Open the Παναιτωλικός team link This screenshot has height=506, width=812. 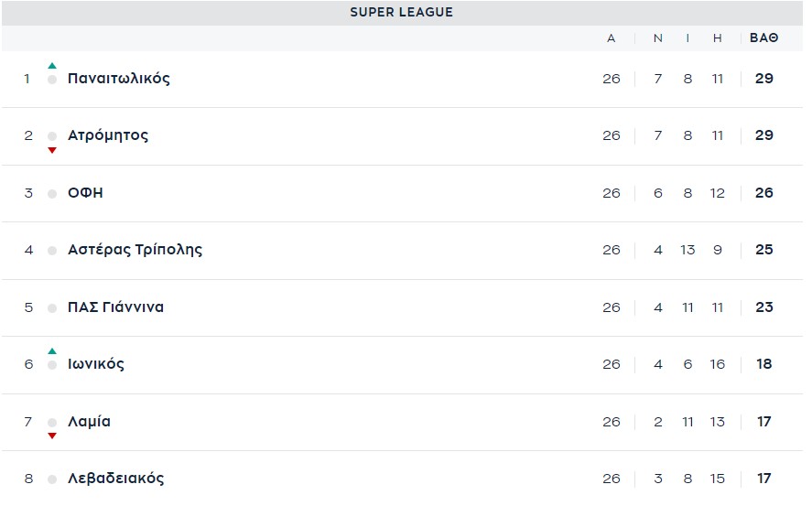tap(119, 79)
